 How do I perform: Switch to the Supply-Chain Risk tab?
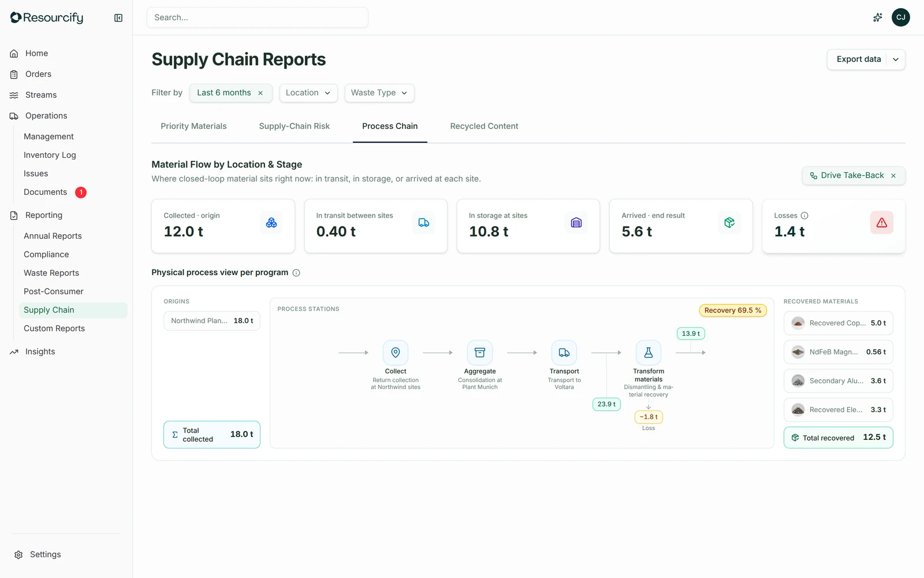295,126
